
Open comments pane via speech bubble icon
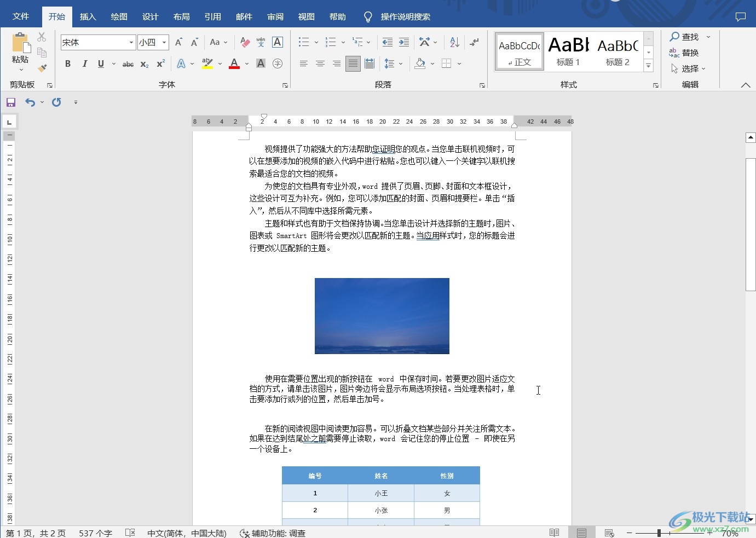point(741,17)
